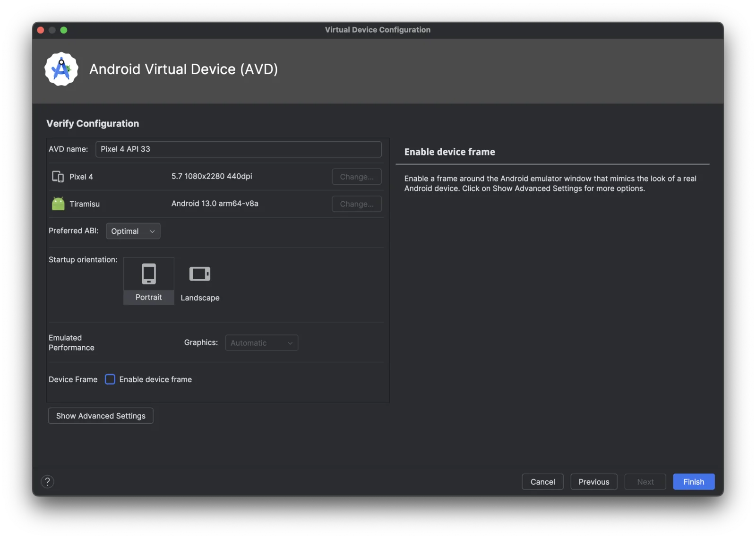756x539 pixels.
Task: Cancel the virtual device configuration
Action: click(x=543, y=482)
